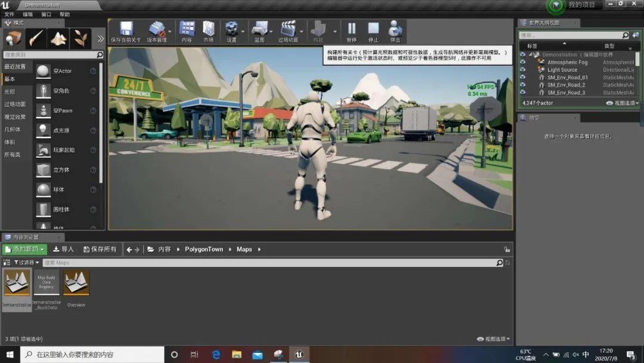Click the World Outliner vertical scrollbar
This screenshot has height=363, width=644.
click(x=637, y=59)
